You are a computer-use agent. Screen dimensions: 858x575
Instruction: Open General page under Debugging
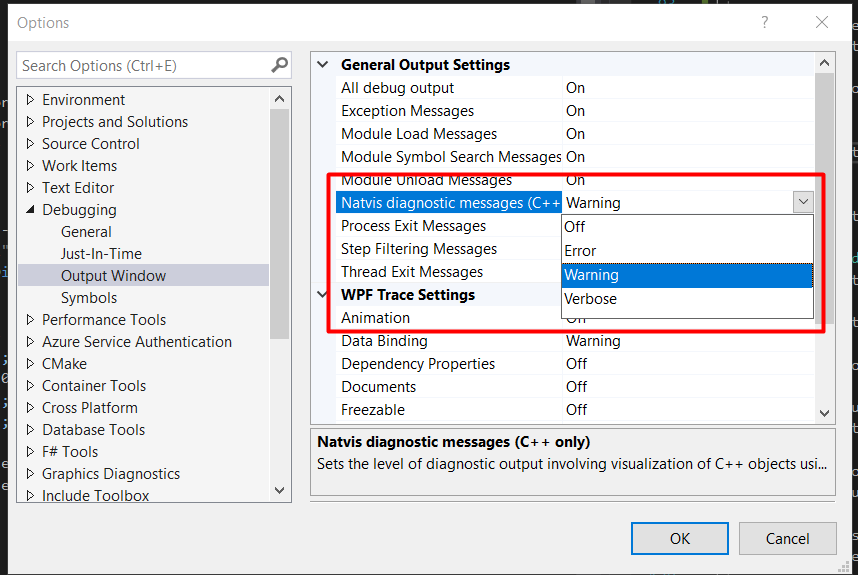point(86,232)
